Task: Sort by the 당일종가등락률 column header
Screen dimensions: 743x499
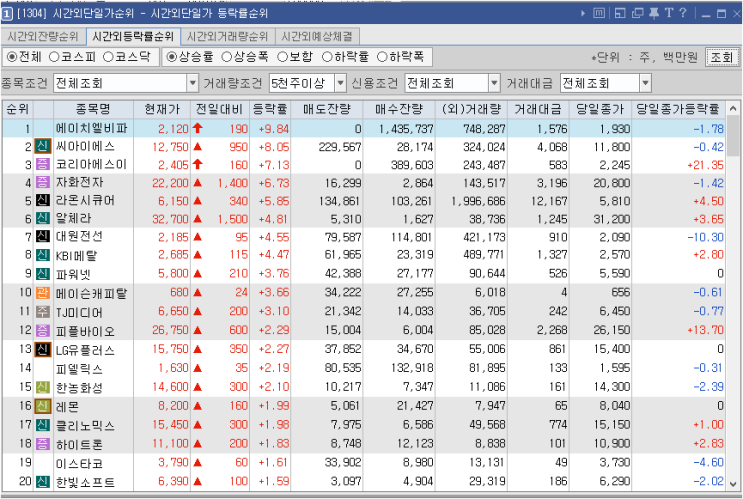Action: click(678, 109)
